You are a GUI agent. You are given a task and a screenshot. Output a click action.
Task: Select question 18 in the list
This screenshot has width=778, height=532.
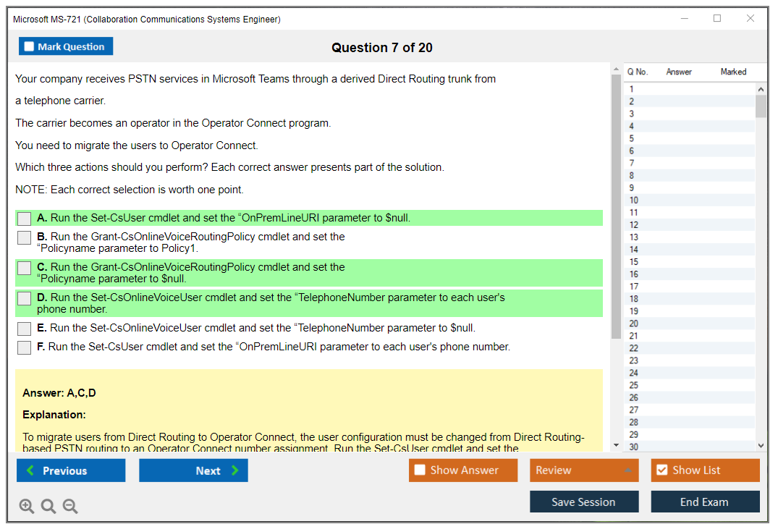click(690, 299)
